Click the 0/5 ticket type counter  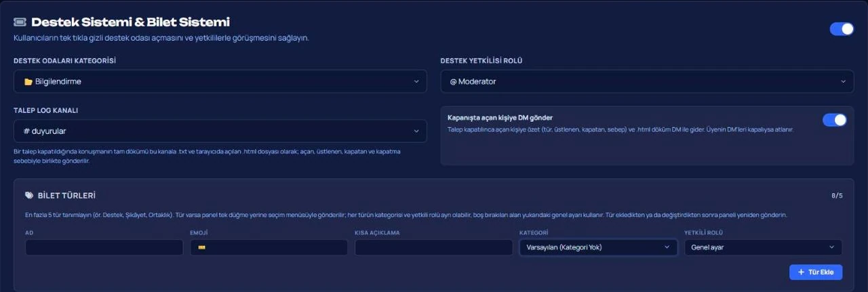coord(837,196)
